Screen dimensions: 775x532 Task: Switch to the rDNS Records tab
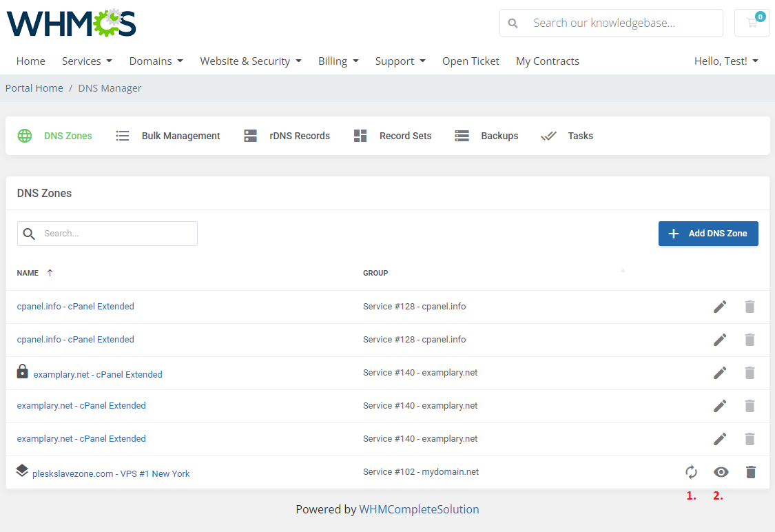287,136
